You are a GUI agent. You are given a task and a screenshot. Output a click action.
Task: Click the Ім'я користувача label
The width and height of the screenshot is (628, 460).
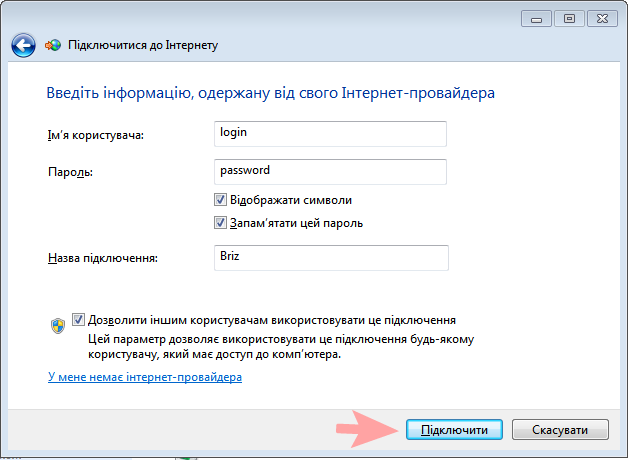click(96, 135)
